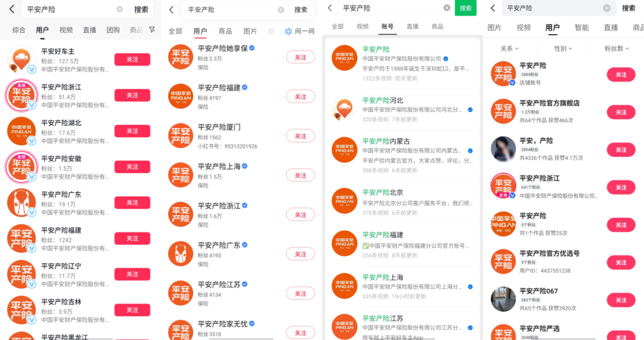Open the 问一问 assistant icon
Screen dimensions: 644x340
[289, 31]
